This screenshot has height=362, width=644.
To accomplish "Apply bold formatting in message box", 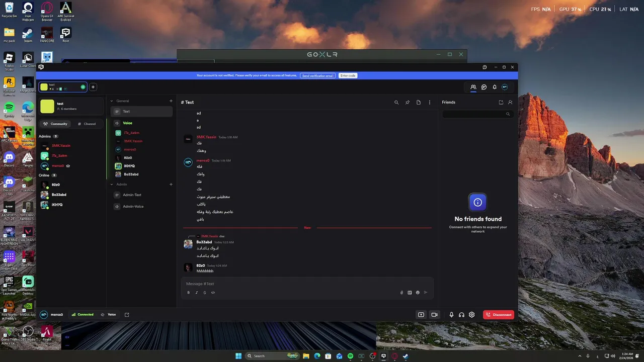I will (189, 293).
